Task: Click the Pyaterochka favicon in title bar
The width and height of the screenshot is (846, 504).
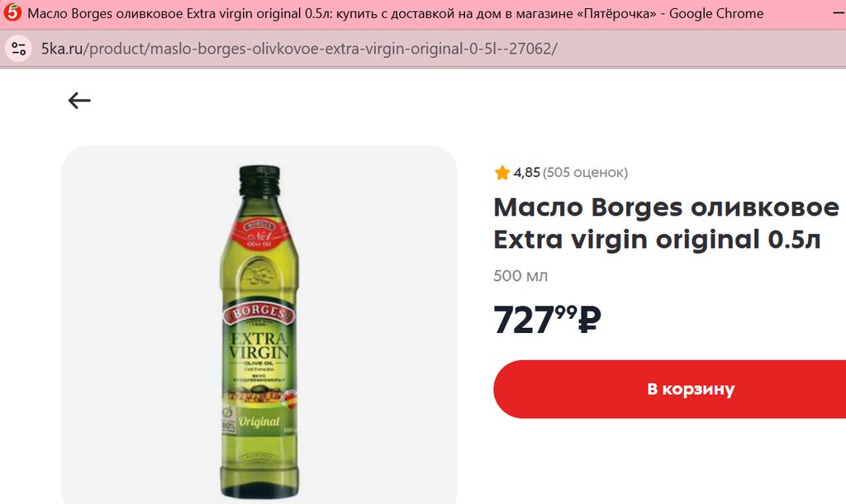Action: click(x=12, y=12)
